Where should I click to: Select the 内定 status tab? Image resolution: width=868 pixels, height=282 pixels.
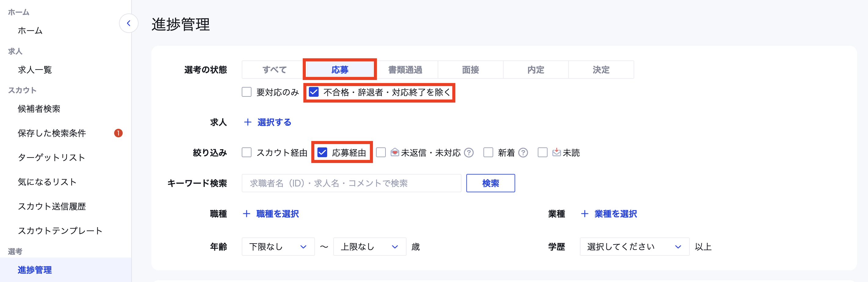535,69
